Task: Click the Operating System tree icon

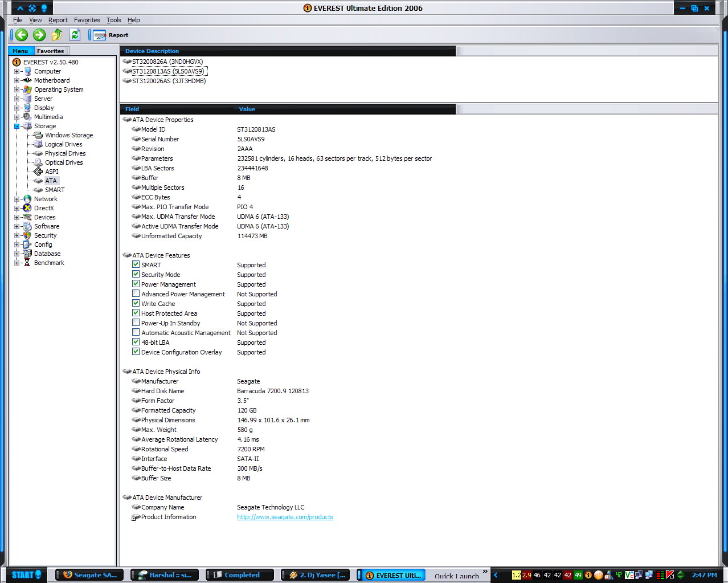Action: click(x=27, y=89)
